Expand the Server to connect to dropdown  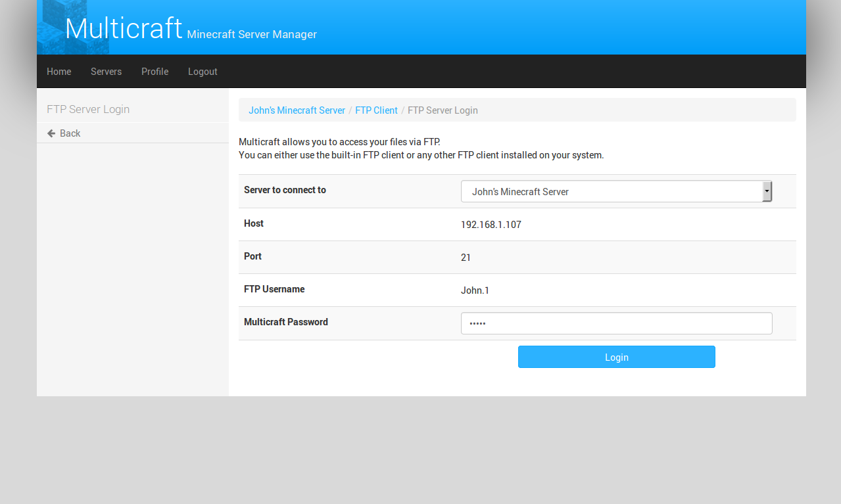point(616,191)
